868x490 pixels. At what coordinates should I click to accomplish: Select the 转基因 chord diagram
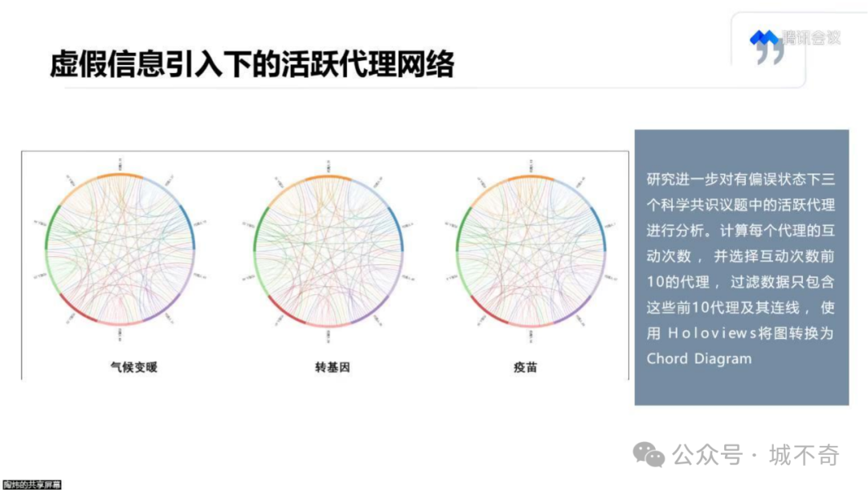point(328,250)
